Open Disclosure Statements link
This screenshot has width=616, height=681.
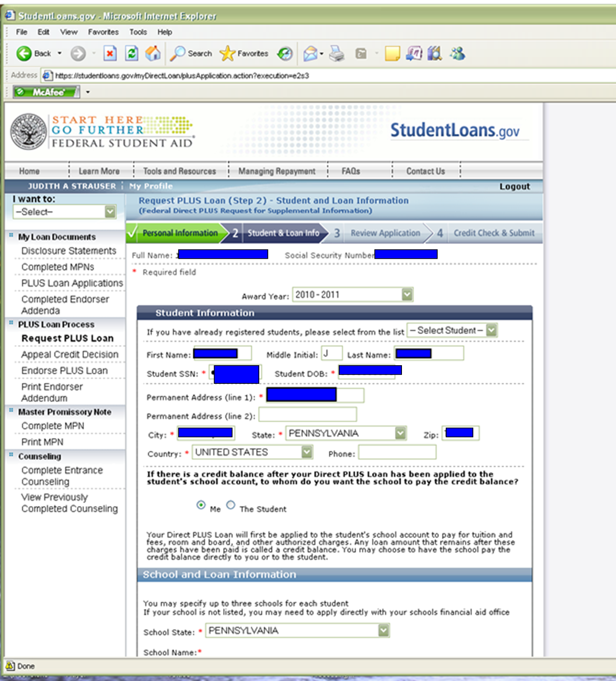coord(68,251)
